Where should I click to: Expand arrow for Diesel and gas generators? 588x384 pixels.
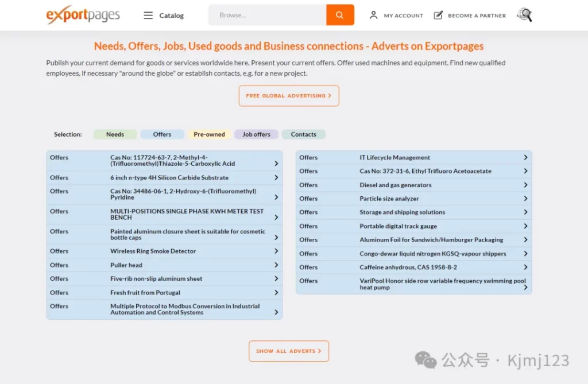[x=525, y=185]
